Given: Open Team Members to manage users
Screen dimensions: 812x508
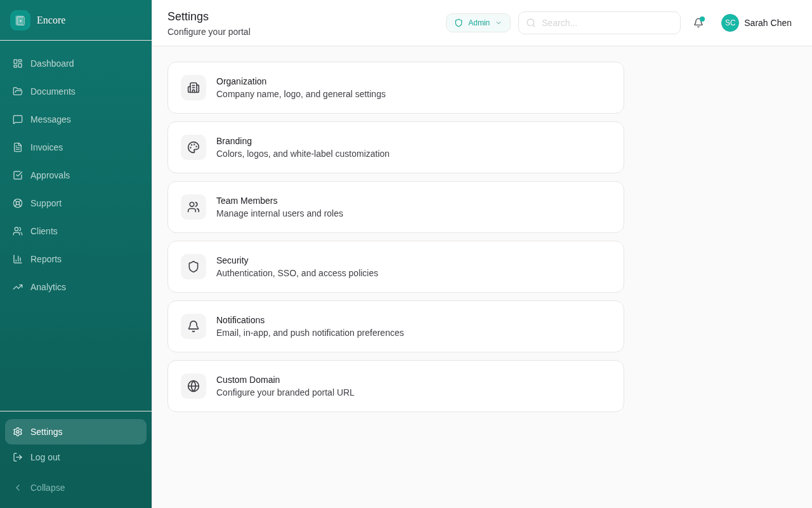Looking at the screenshot, I should point(395,206).
